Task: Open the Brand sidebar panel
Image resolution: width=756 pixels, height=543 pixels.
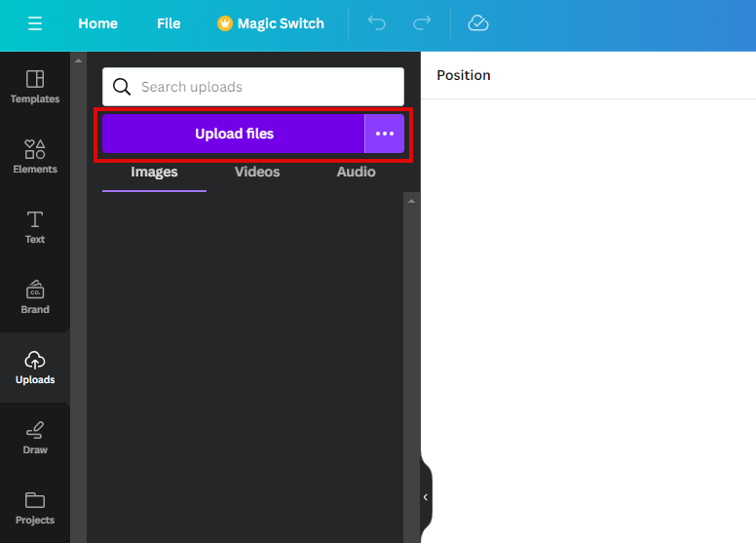Action: 35,297
